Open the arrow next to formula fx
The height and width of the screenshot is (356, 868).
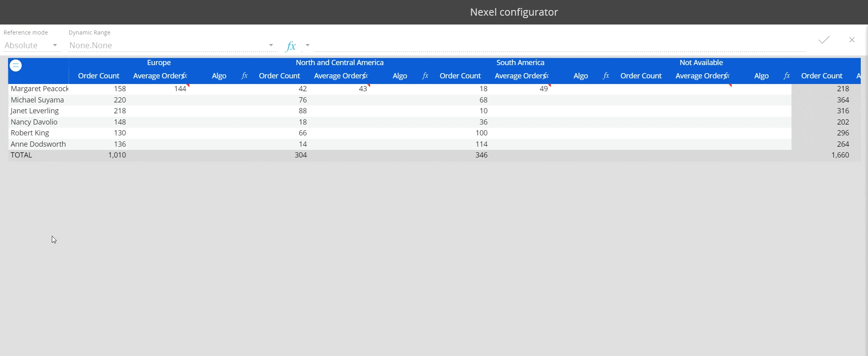coord(308,45)
